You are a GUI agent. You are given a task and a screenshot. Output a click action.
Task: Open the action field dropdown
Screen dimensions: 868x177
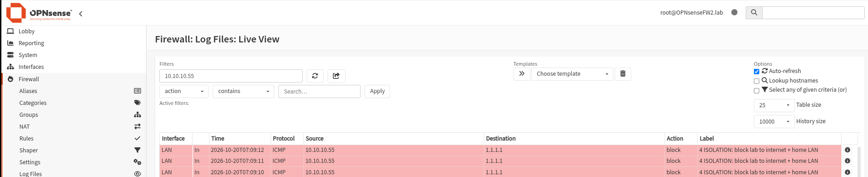click(x=184, y=91)
